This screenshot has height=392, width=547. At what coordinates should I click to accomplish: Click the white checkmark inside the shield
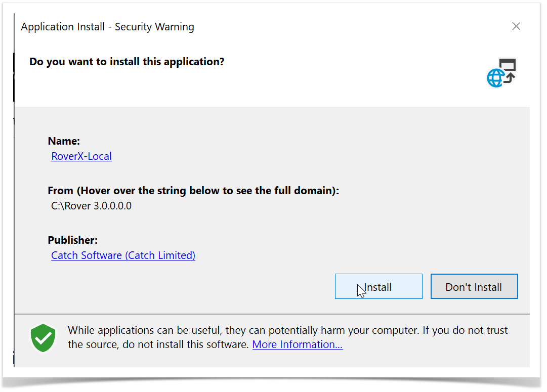click(x=43, y=337)
